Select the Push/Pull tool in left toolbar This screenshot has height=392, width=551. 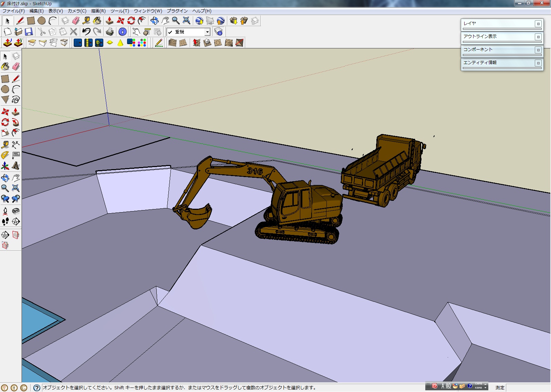click(x=15, y=112)
